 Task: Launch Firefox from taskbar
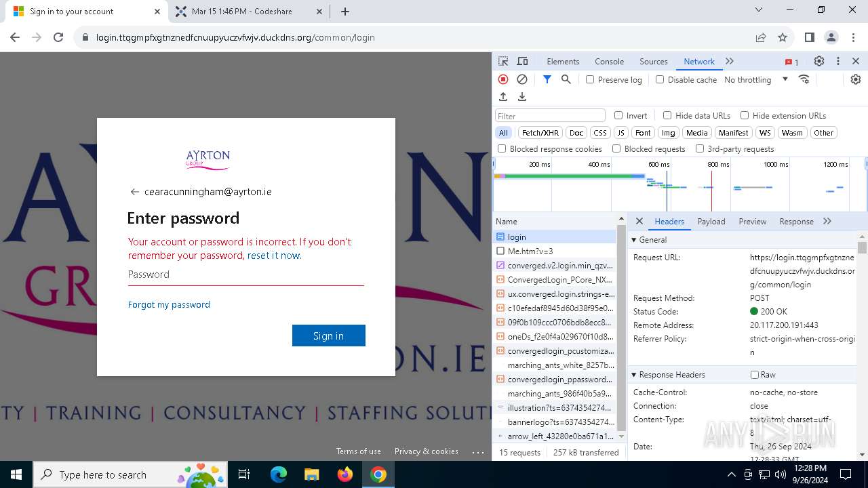point(345,474)
